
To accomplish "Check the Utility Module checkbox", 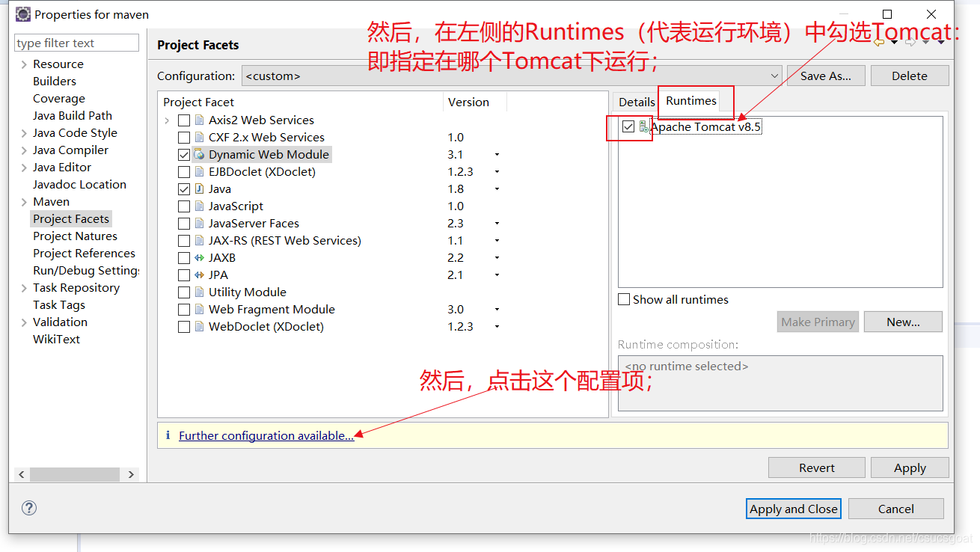I will pos(184,292).
